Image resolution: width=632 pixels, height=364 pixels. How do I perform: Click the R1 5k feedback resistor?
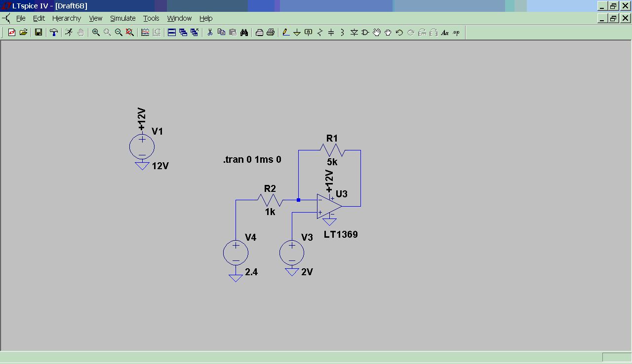[x=332, y=149]
